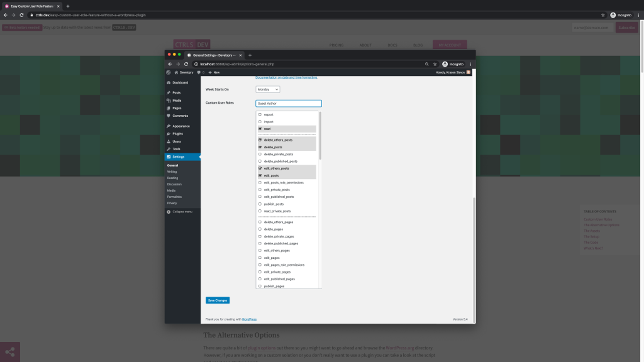This screenshot has height=362, width=644.
Task: Open the New content menu in the admin bar
Action: coord(214,72)
